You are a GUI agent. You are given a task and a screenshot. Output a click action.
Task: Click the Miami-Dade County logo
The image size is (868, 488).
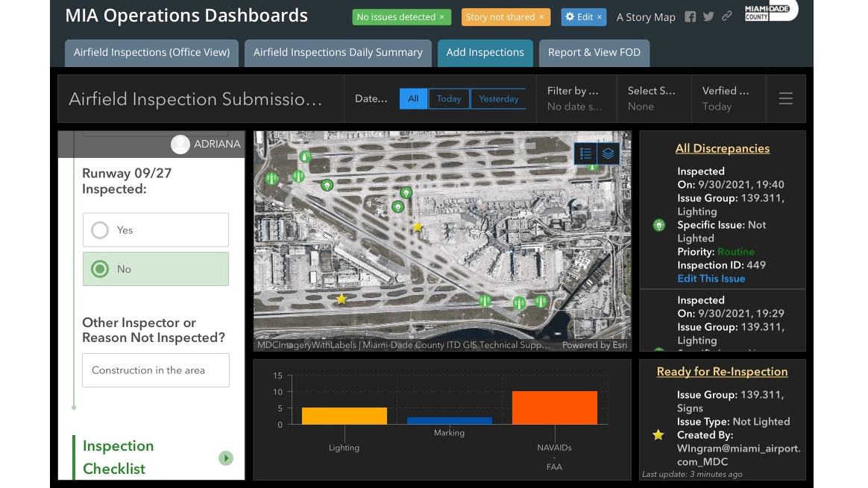[x=770, y=11]
